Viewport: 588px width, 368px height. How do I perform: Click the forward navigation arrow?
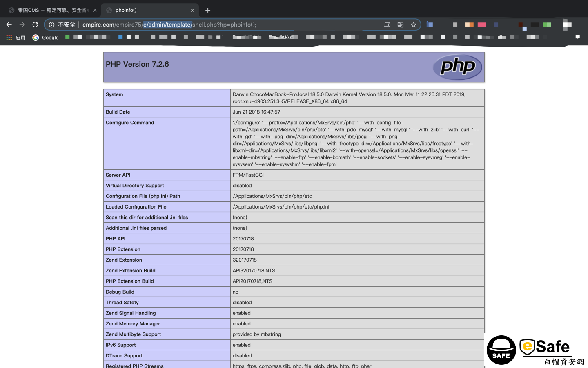[x=22, y=25]
